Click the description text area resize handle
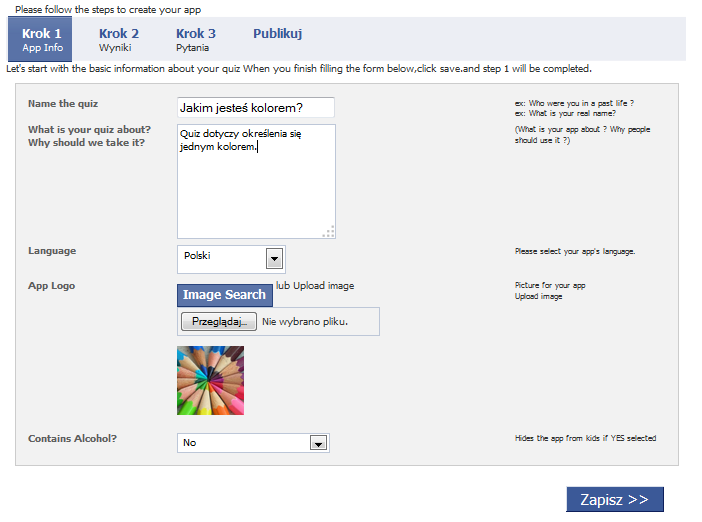The width and height of the screenshot is (702, 522). [329, 231]
